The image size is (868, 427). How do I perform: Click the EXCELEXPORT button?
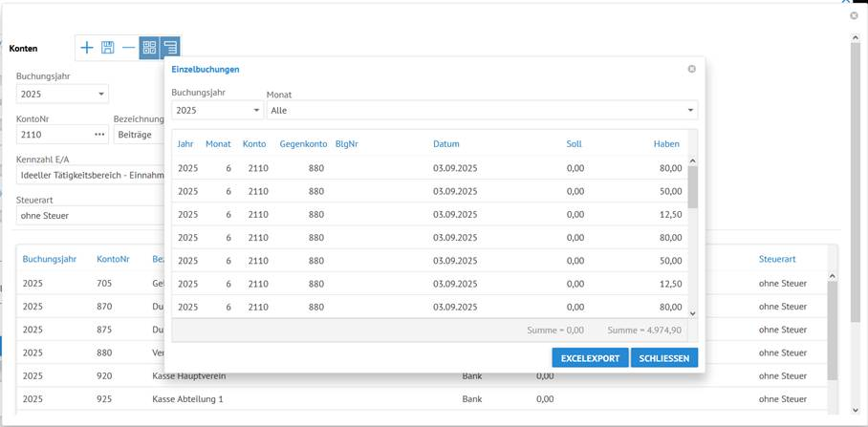point(590,358)
